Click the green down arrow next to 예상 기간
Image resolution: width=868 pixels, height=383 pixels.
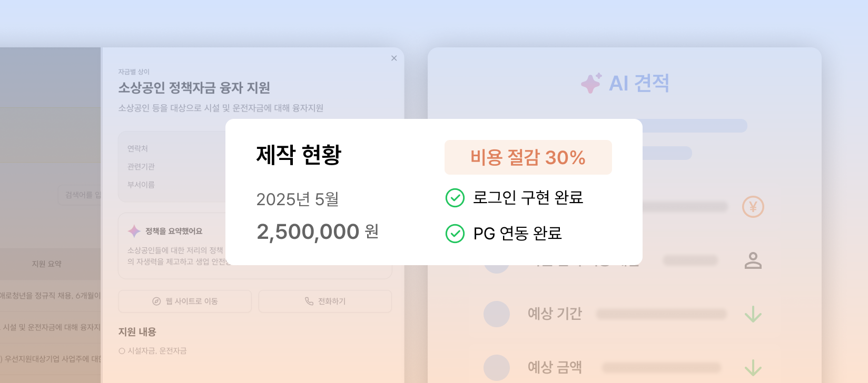coord(753,314)
